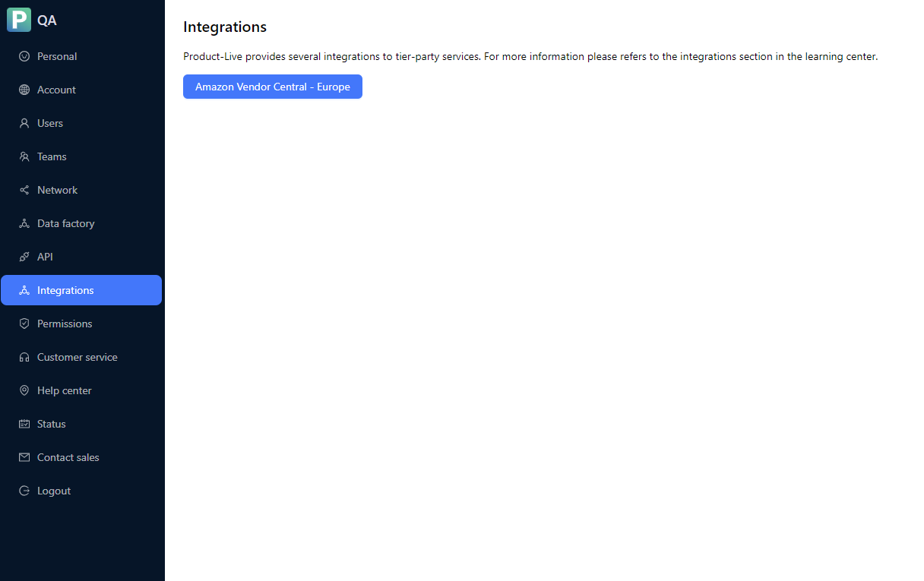
Task: Select the Data factory icon
Action: tap(25, 223)
